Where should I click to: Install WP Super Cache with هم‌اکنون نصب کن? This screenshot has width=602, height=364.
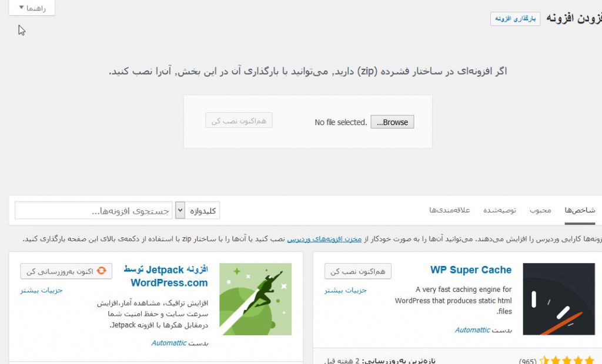[x=358, y=271]
